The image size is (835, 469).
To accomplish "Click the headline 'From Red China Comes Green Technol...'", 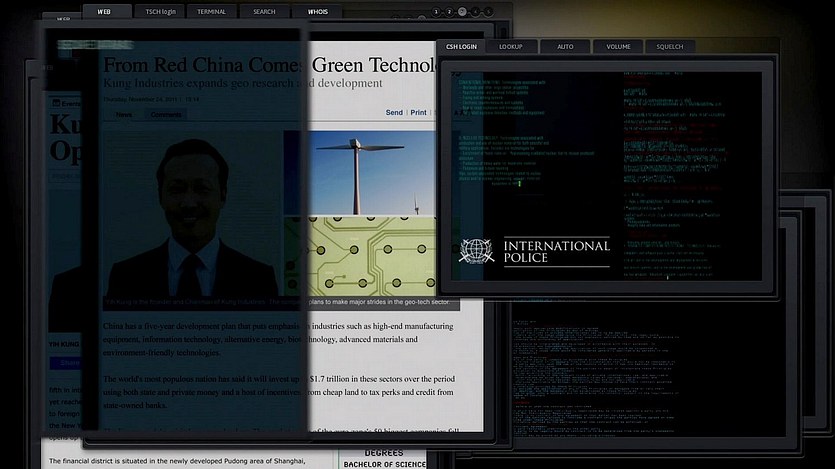I will pyautogui.click(x=271, y=65).
